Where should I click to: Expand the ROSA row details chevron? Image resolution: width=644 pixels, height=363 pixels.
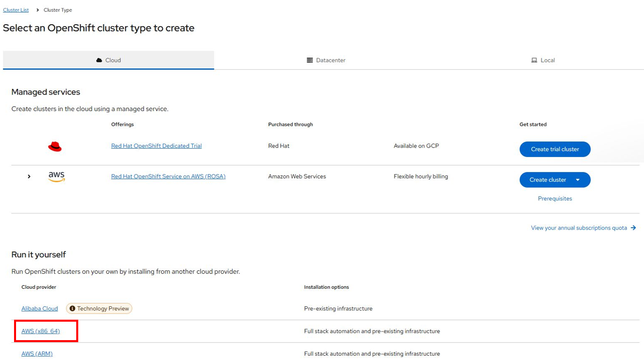29,176
